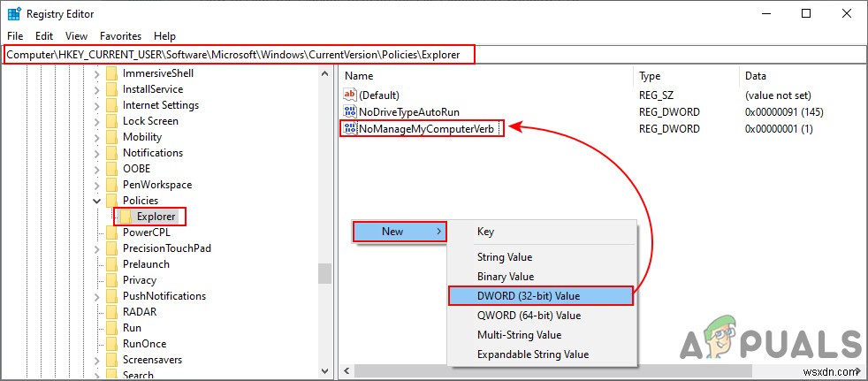Expand the Screensavers key
The height and width of the screenshot is (381, 868).
[x=97, y=361]
